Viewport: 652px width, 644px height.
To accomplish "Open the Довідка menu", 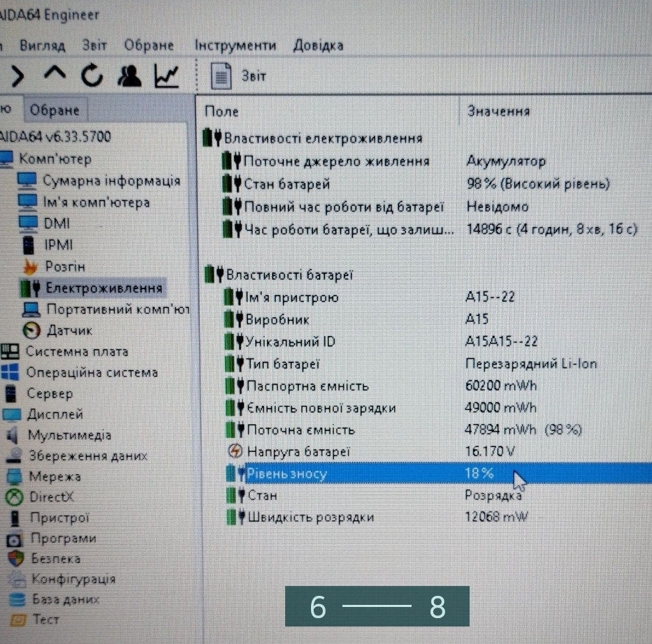I will pos(318,45).
